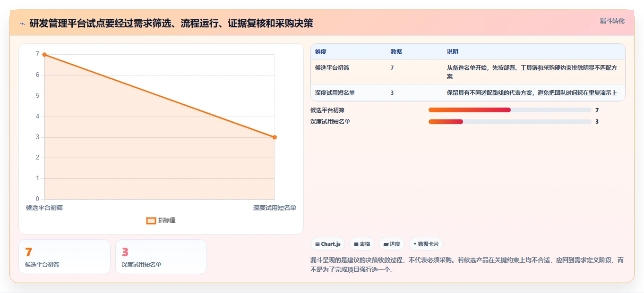This screenshot has height=293, width=644.
Task: Toggle the 指标值 chart legend
Action: click(x=161, y=220)
